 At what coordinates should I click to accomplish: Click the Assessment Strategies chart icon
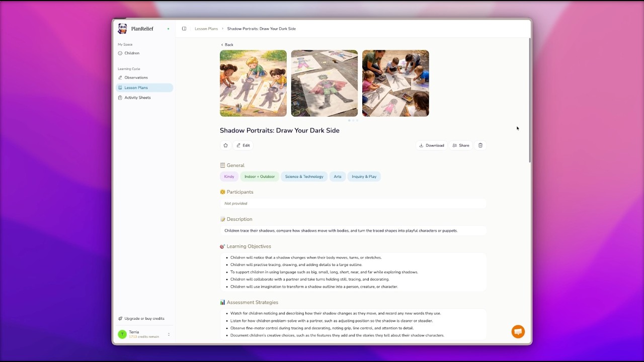tap(222, 302)
